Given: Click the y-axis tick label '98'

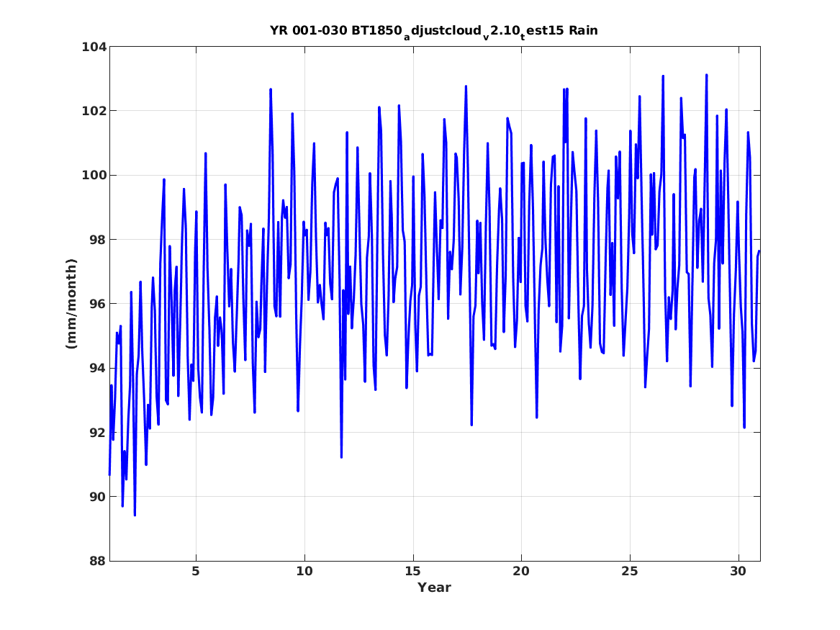Looking at the screenshot, I should (x=98, y=240).
